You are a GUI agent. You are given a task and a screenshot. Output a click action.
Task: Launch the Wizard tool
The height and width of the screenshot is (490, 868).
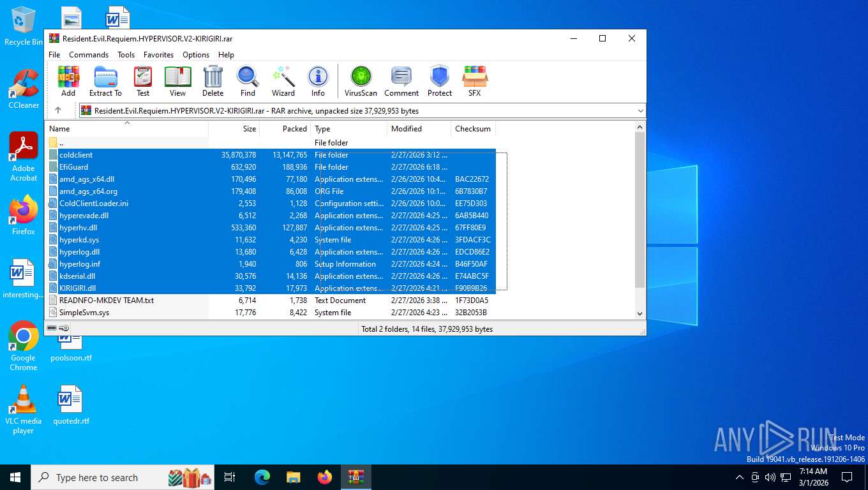tap(283, 81)
